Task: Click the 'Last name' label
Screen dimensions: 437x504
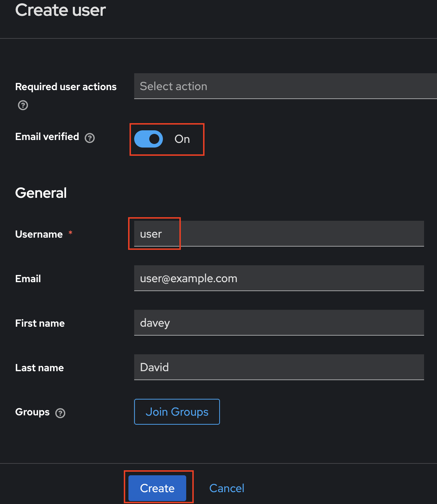Action: [x=39, y=368]
